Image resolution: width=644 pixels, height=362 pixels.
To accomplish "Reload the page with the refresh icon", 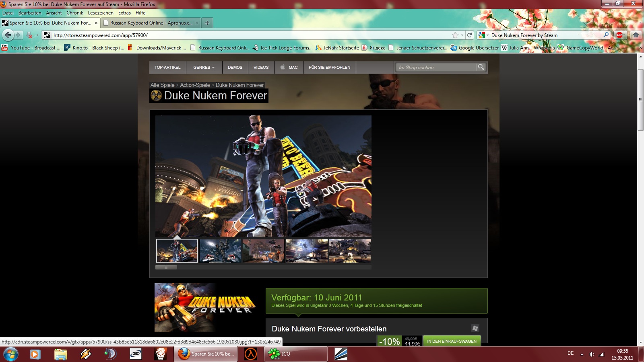I will [469, 35].
